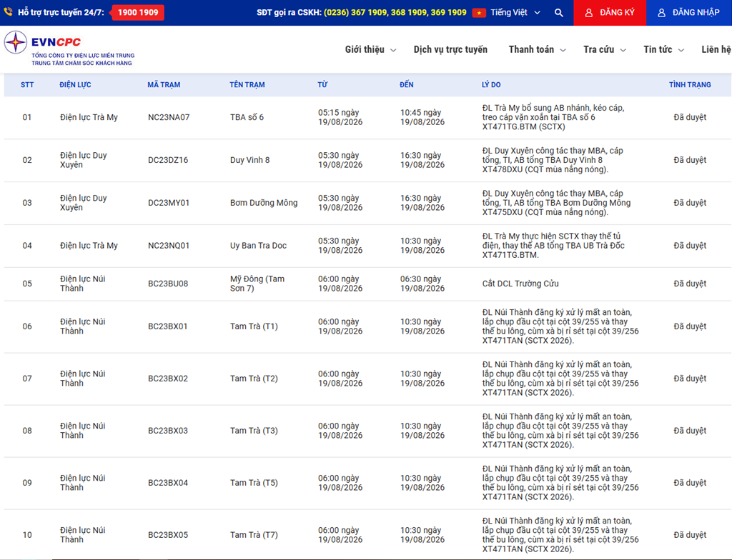The width and height of the screenshot is (732, 560).
Task: Click the ĐẾN column header
Action: point(407,84)
